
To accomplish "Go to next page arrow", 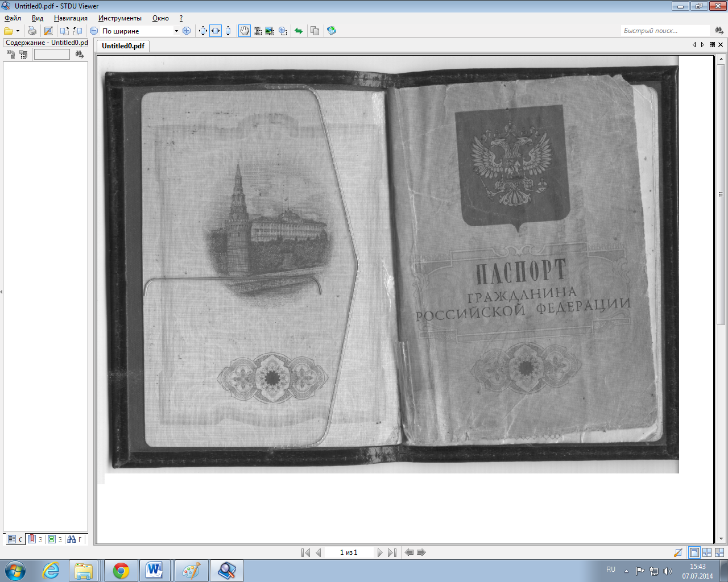I will [380, 552].
